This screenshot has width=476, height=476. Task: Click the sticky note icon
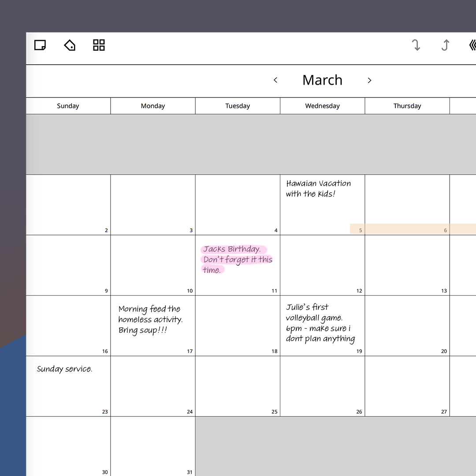pyautogui.click(x=40, y=45)
